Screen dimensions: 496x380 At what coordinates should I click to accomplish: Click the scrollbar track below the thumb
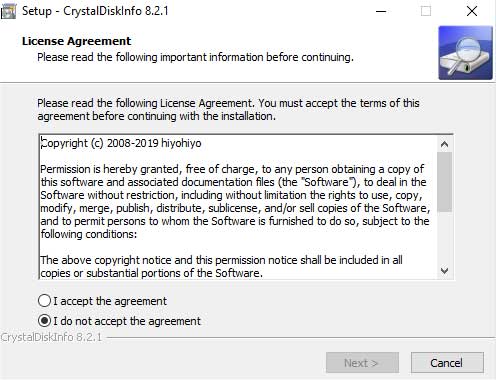[444, 237]
